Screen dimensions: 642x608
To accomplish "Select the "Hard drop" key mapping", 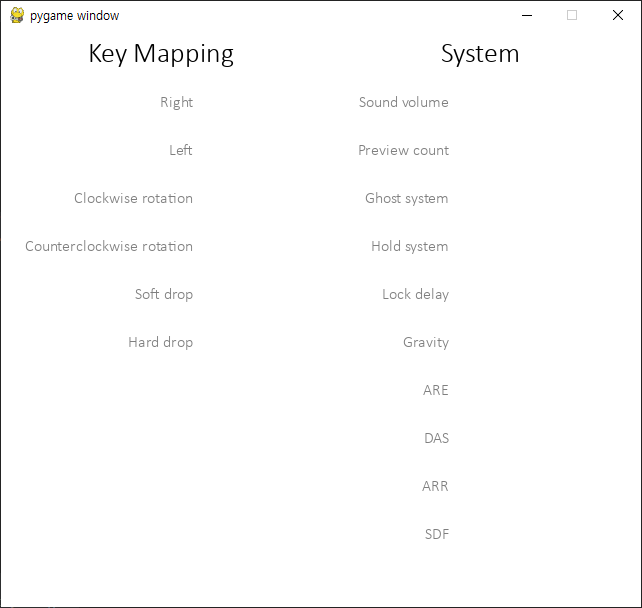I will click(x=160, y=342).
